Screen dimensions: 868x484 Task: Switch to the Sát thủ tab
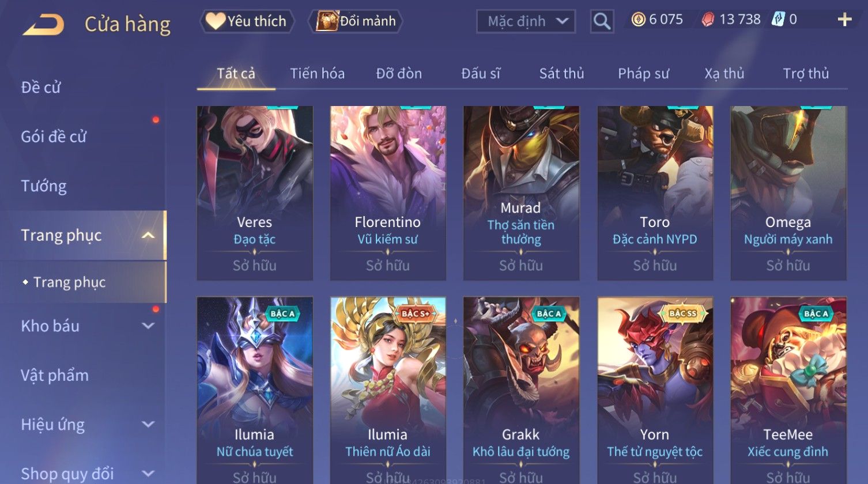pos(561,73)
